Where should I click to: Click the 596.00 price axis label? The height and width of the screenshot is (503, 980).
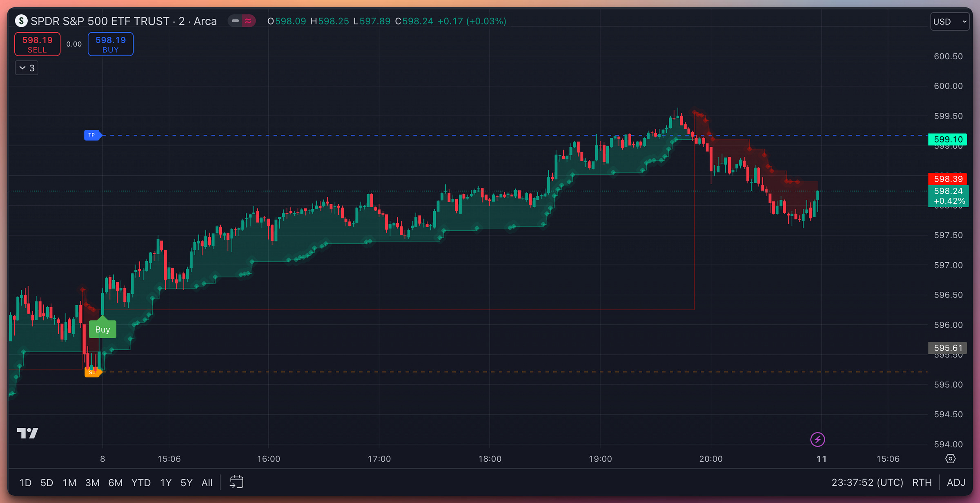[948, 325]
